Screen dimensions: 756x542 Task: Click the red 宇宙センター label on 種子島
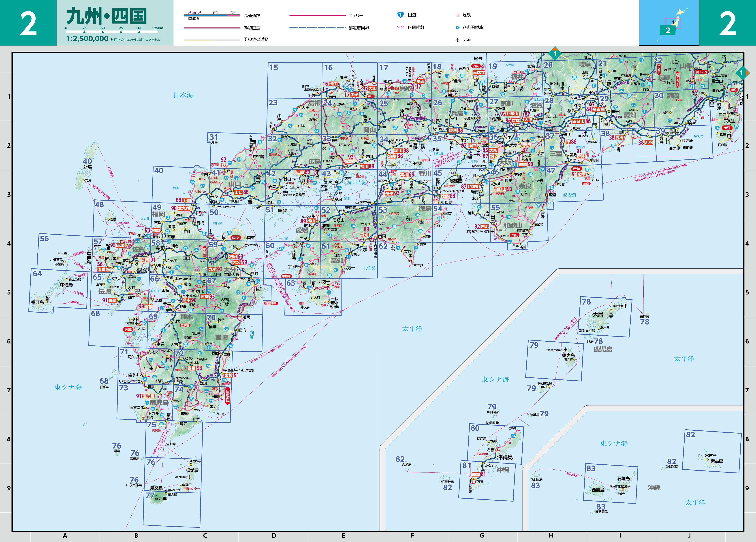(191, 489)
